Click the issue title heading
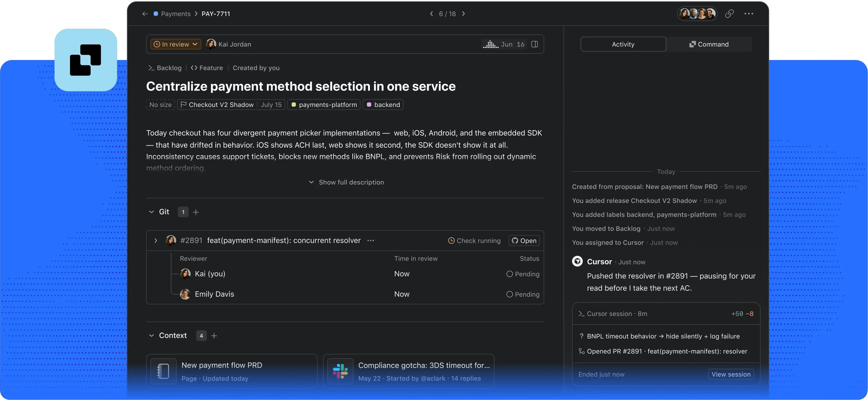Viewport: 868px width, 400px height. [x=301, y=86]
